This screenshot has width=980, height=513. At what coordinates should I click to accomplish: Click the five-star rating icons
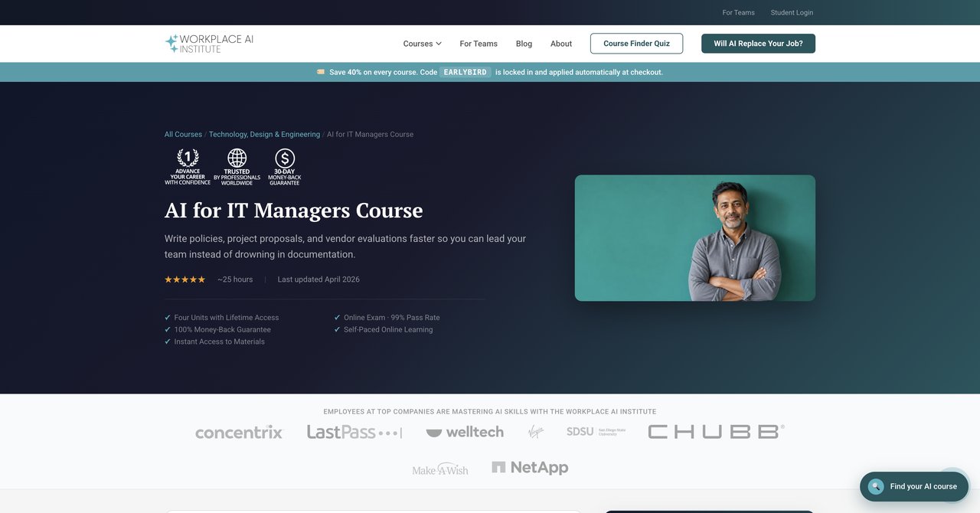185,279
